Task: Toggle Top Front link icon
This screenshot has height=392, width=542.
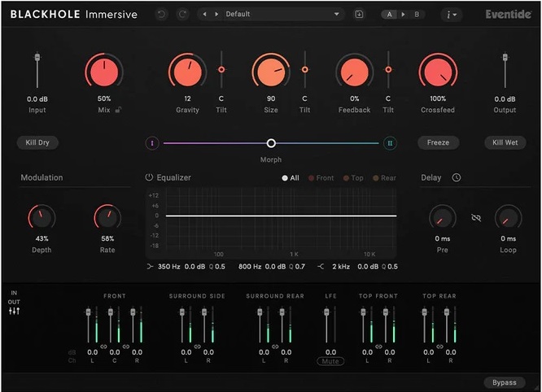Action: [x=378, y=346]
